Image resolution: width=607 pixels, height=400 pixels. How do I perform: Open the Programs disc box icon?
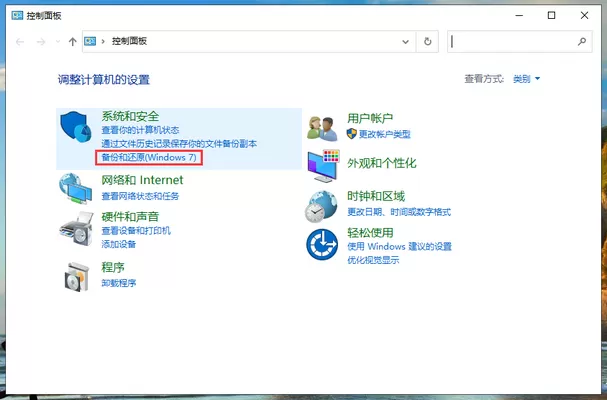pos(77,277)
